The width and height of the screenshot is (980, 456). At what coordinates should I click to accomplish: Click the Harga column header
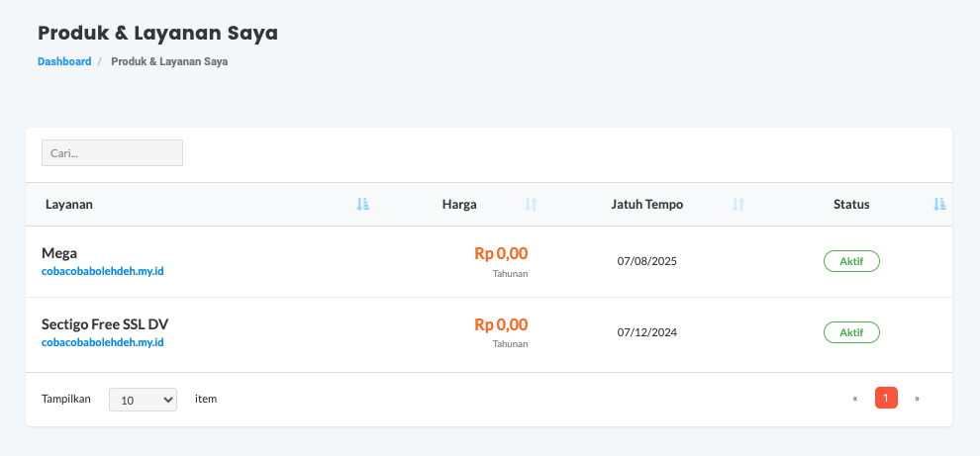(x=459, y=205)
